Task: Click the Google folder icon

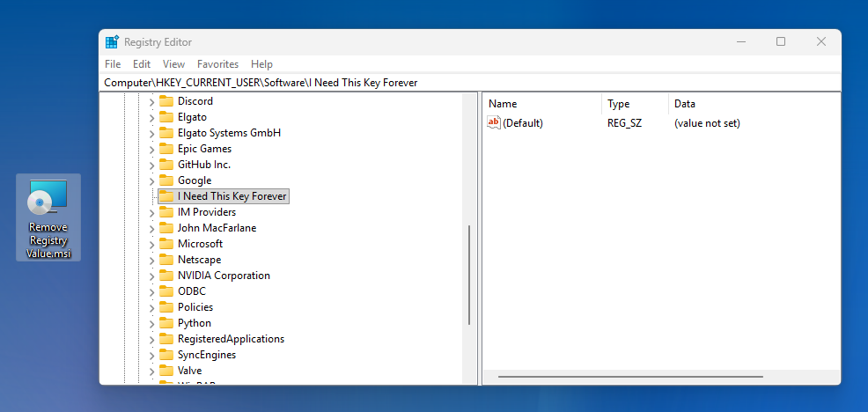Action: tap(166, 180)
